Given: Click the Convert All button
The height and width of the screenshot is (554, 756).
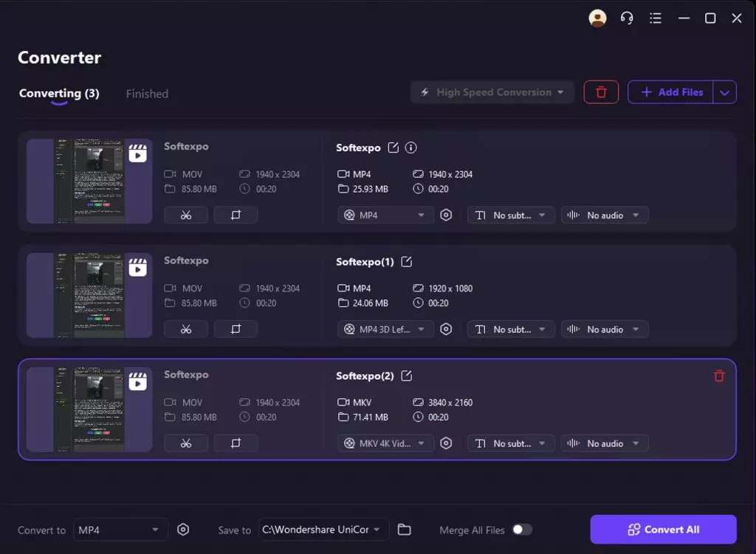Looking at the screenshot, I should pos(663,530).
